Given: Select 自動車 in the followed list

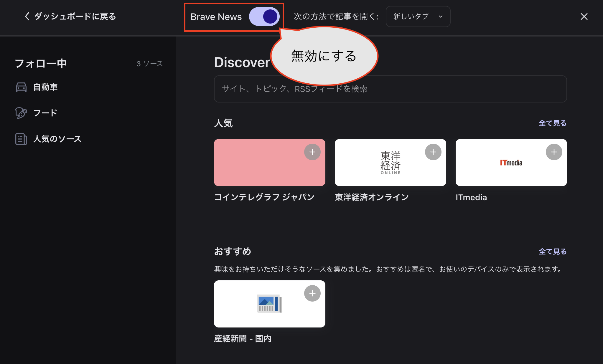Looking at the screenshot, I should coord(45,87).
